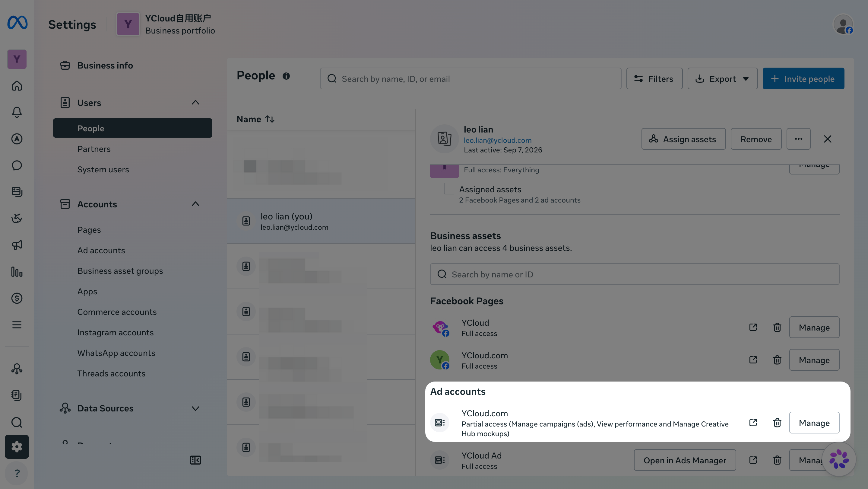Open the Inbox chat bubble icon
Screen dimensions: 868x489
[x=17, y=165]
